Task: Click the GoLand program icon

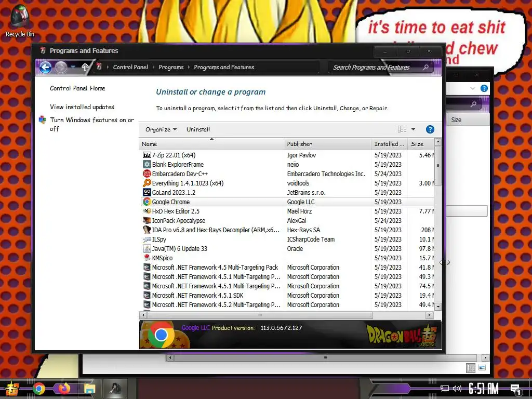Action: pos(147,192)
